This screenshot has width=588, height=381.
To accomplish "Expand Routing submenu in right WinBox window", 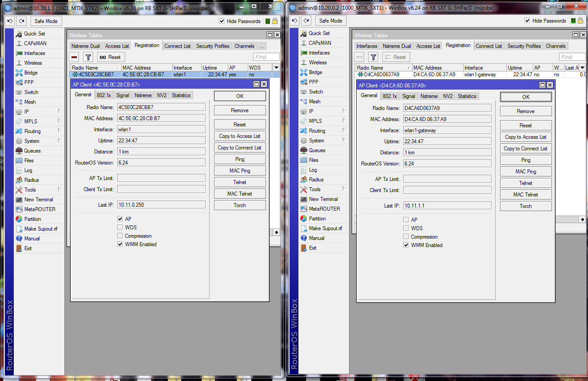I will 344,131.
